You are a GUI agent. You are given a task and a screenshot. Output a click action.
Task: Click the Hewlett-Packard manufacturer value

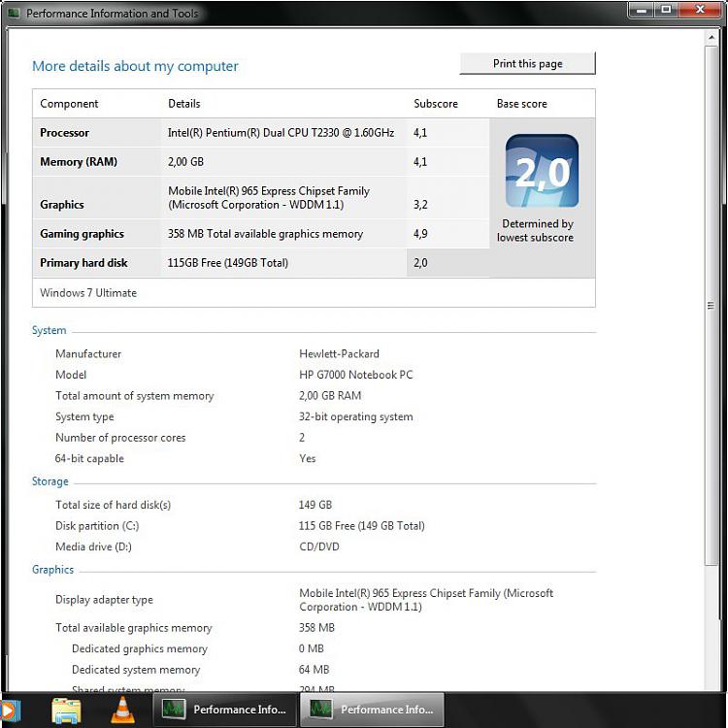(339, 353)
